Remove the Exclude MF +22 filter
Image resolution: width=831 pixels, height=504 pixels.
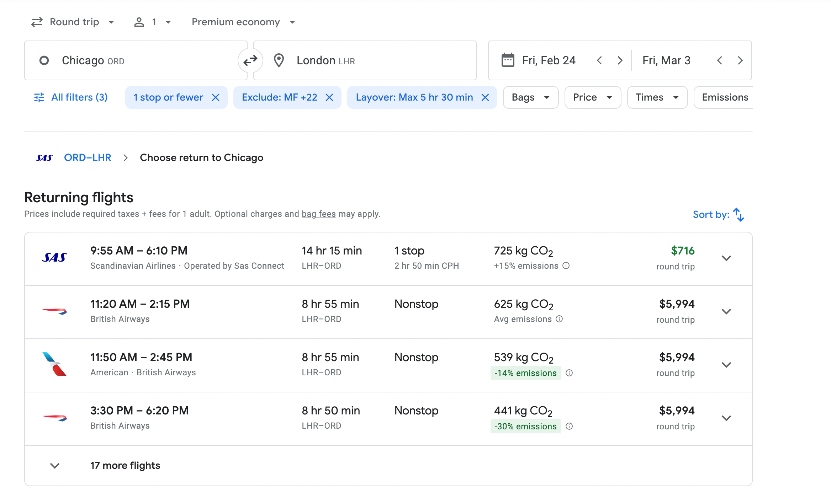pyautogui.click(x=329, y=97)
